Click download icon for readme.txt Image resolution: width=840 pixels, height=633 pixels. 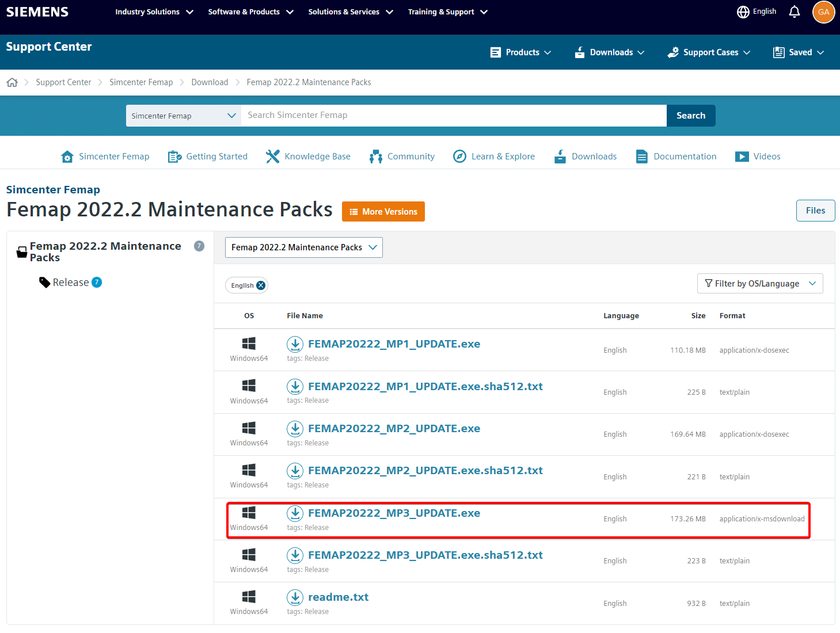coord(295,597)
